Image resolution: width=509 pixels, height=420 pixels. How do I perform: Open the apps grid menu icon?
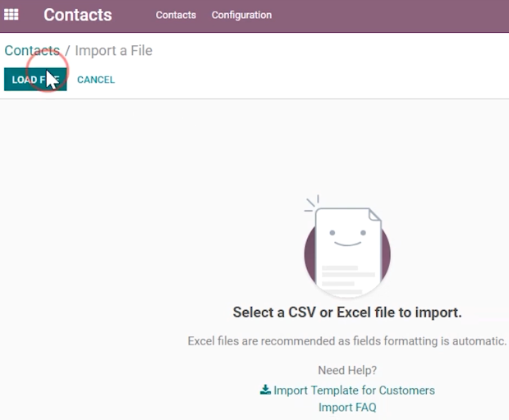11,15
